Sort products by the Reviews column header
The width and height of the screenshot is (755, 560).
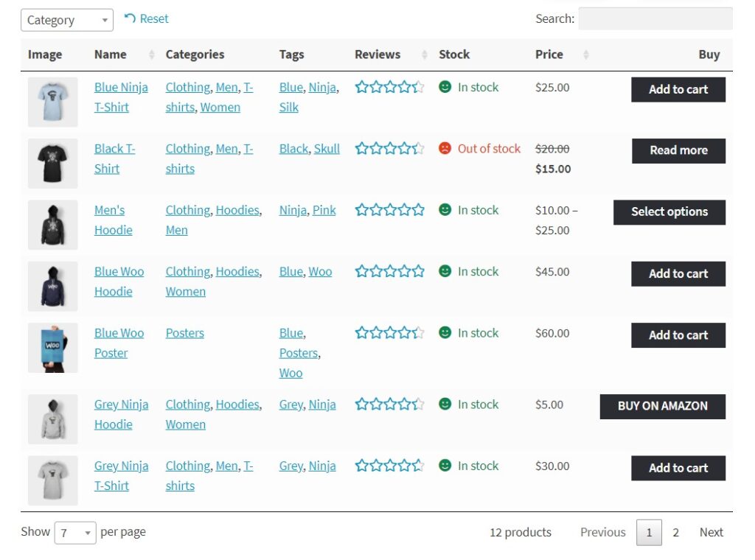tap(377, 54)
